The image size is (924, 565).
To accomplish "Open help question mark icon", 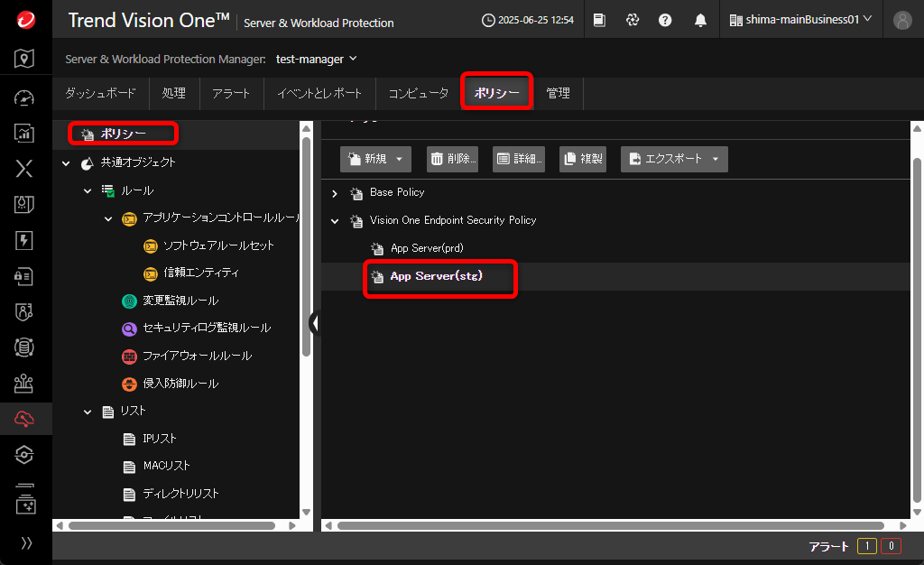I will [665, 20].
